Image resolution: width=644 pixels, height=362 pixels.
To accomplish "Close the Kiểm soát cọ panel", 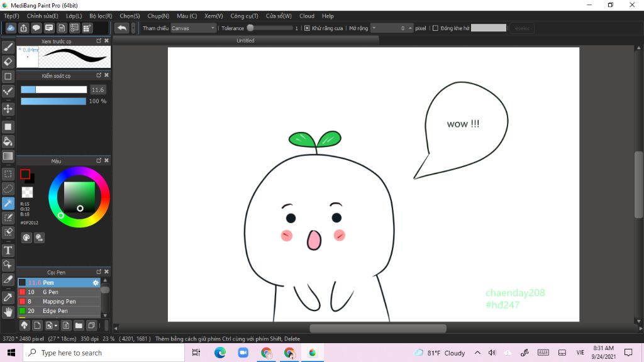I will (x=107, y=75).
